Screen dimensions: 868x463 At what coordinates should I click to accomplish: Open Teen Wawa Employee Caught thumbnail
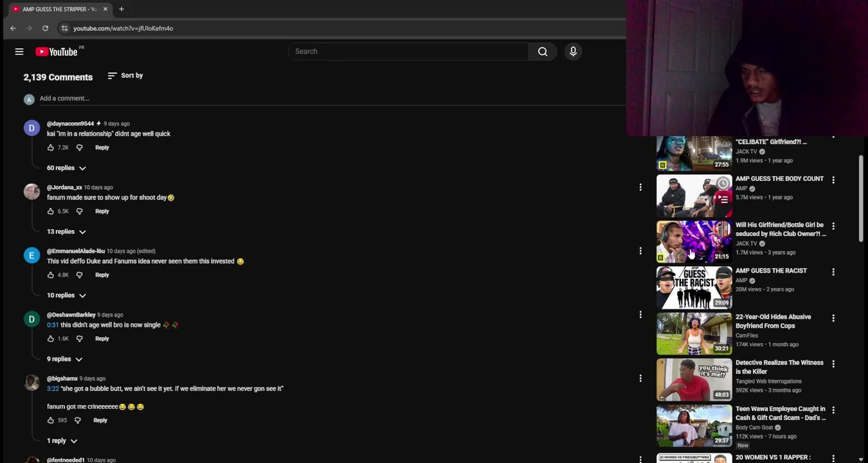pyautogui.click(x=694, y=426)
